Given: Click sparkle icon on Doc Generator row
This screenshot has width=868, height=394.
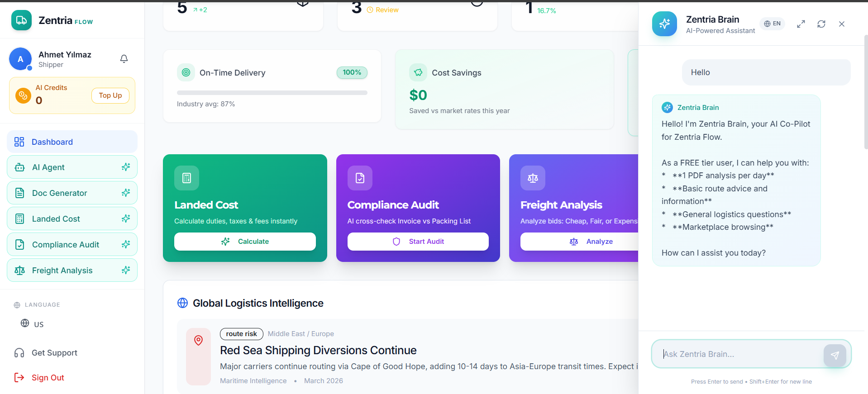Looking at the screenshot, I should pyautogui.click(x=126, y=193).
